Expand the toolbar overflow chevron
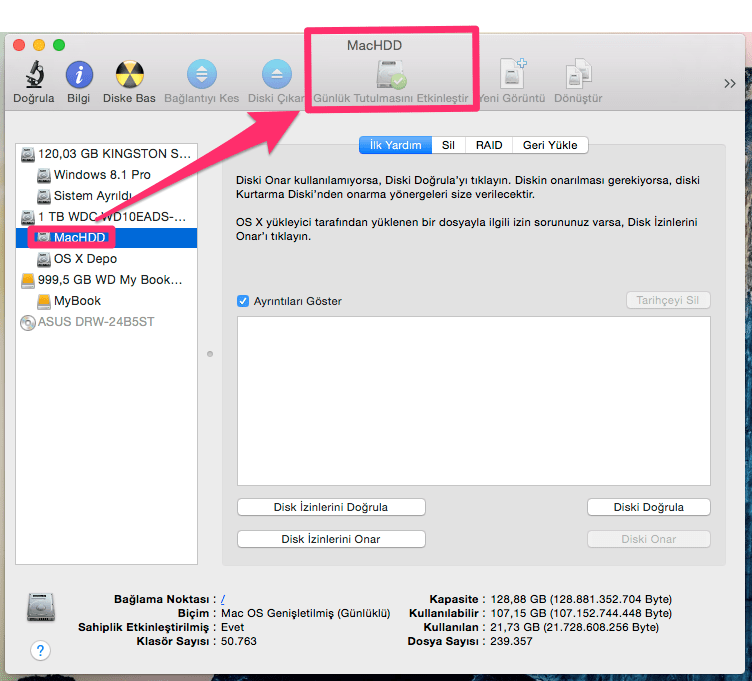 point(729,83)
